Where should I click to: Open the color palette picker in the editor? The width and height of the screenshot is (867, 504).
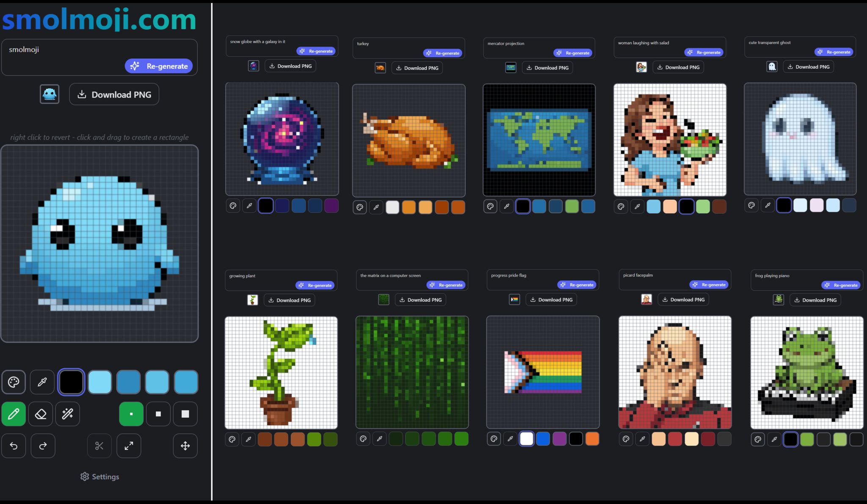pos(14,382)
